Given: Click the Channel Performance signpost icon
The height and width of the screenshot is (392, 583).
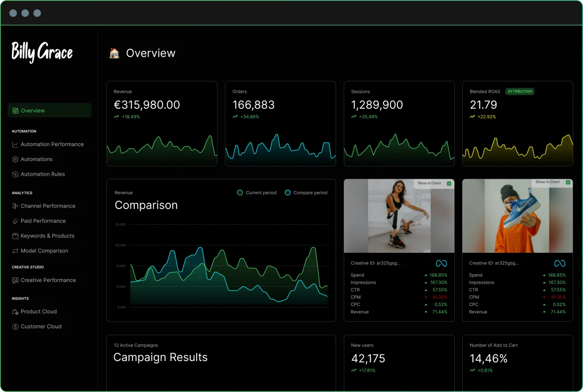Looking at the screenshot, I should (x=15, y=206).
